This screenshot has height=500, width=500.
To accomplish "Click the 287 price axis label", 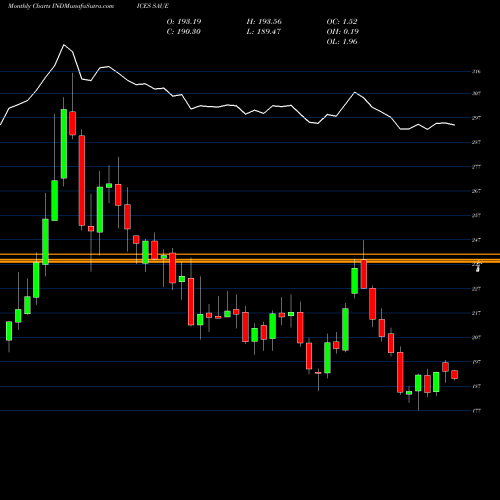I will pyautogui.click(x=476, y=142).
